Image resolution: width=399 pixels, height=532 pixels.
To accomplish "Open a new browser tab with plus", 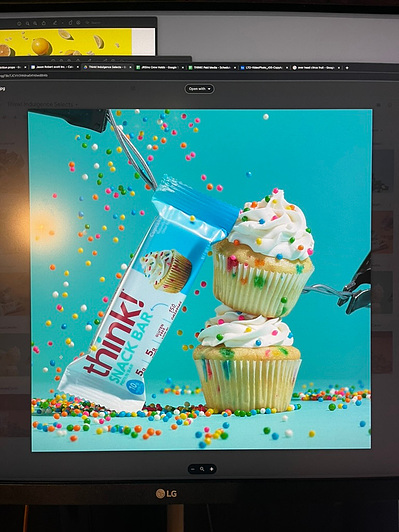I will 347,68.
